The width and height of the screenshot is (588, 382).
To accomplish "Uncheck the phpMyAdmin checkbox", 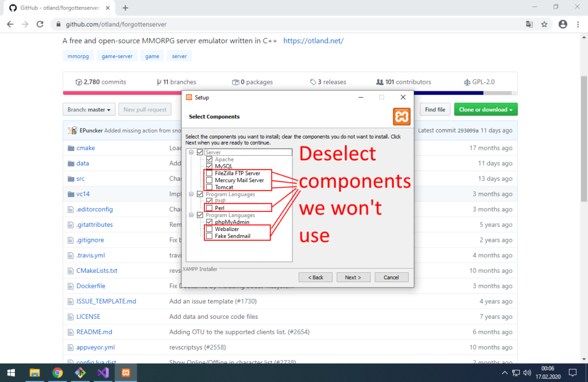I will [209, 222].
